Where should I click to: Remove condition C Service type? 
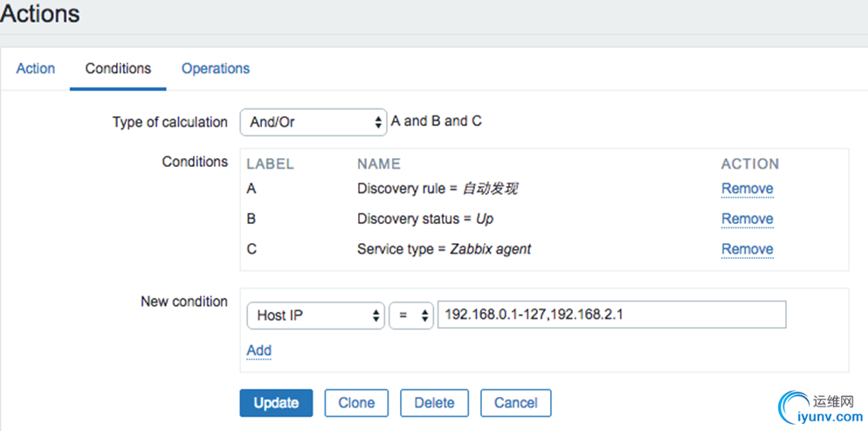(x=747, y=249)
